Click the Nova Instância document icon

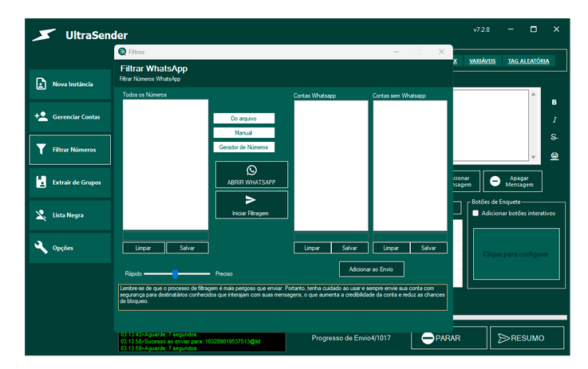click(x=41, y=84)
